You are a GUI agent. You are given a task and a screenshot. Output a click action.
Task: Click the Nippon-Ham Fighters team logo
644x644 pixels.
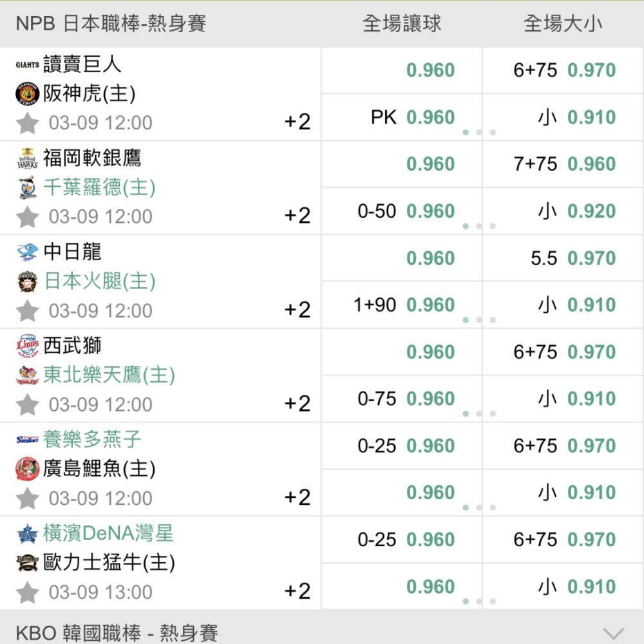click(x=28, y=281)
